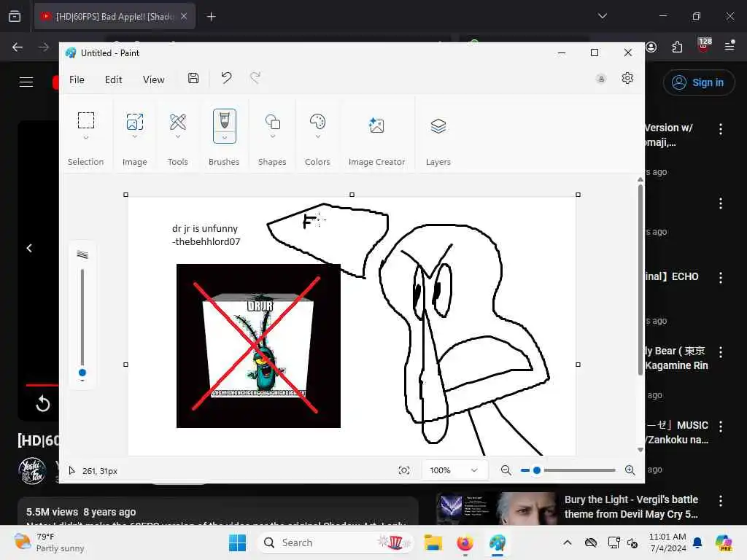Open options for the ECHO video
747x560 pixels.
(720, 278)
